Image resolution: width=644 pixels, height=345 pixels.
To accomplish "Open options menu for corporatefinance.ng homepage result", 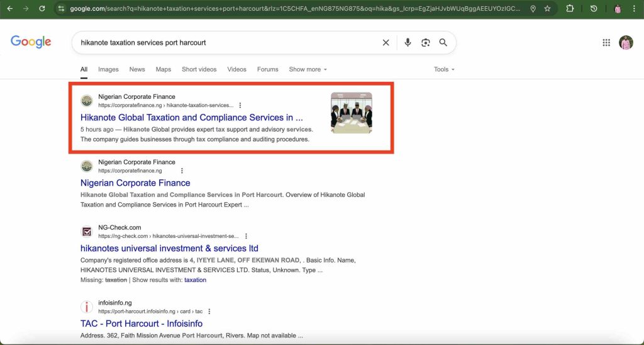I will click(x=182, y=171).
